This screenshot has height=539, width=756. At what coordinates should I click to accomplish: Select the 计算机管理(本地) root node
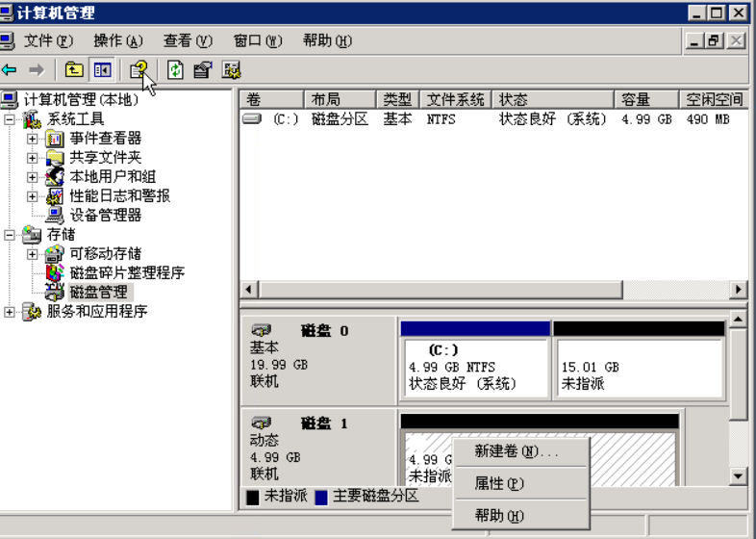[x=81, y=100]
